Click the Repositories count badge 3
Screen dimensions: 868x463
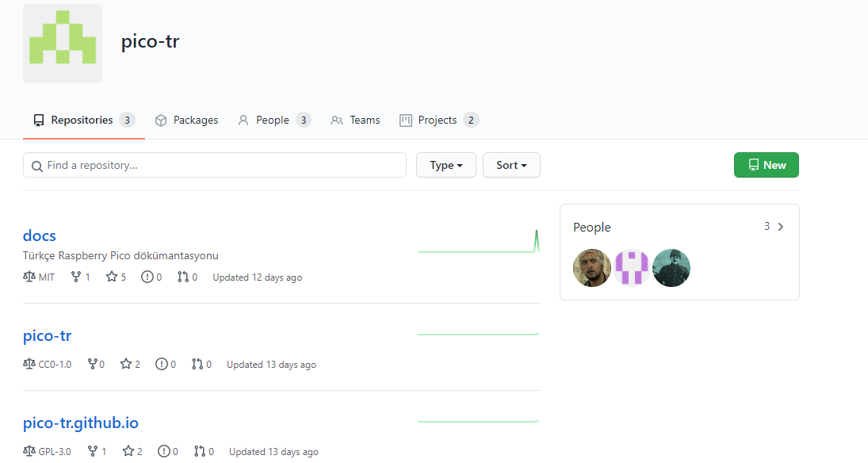(x=127, y=121)
